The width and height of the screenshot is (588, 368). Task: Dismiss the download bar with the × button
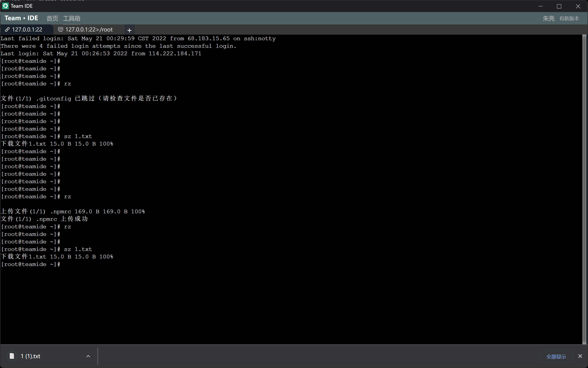point(580,356)
